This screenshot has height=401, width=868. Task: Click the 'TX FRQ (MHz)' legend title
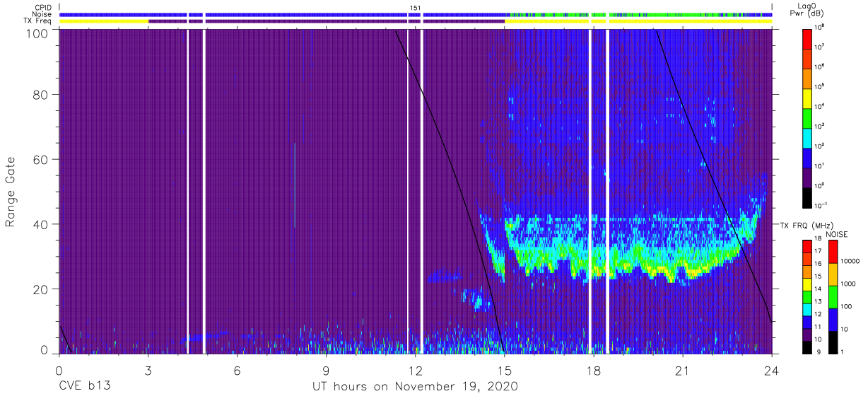[x=806, y=225]
